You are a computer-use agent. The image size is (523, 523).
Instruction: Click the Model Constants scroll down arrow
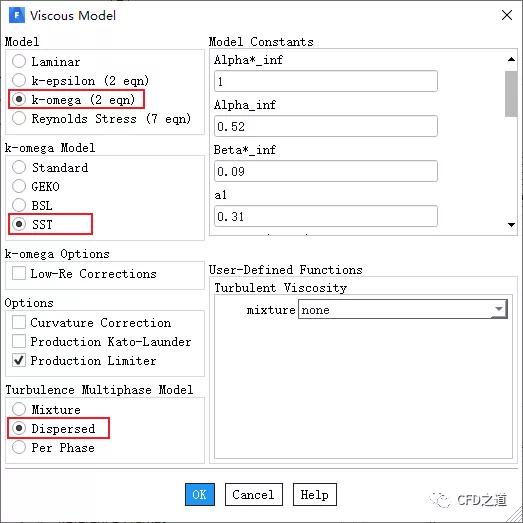click(x=511, y=225)
